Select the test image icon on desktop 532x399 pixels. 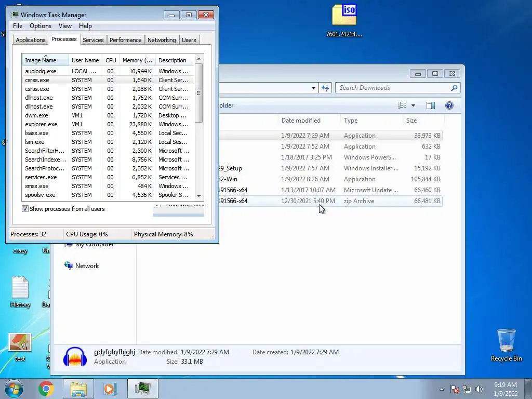tap(20, 348)
